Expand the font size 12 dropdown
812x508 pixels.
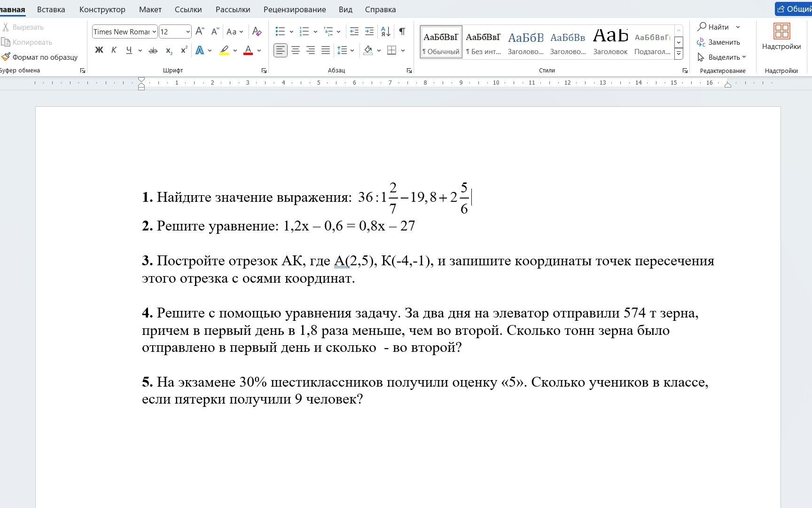[188, 32]
